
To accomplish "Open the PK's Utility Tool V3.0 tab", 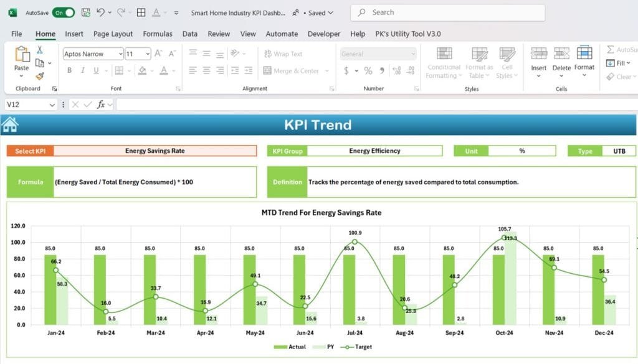I will [408, 34].
